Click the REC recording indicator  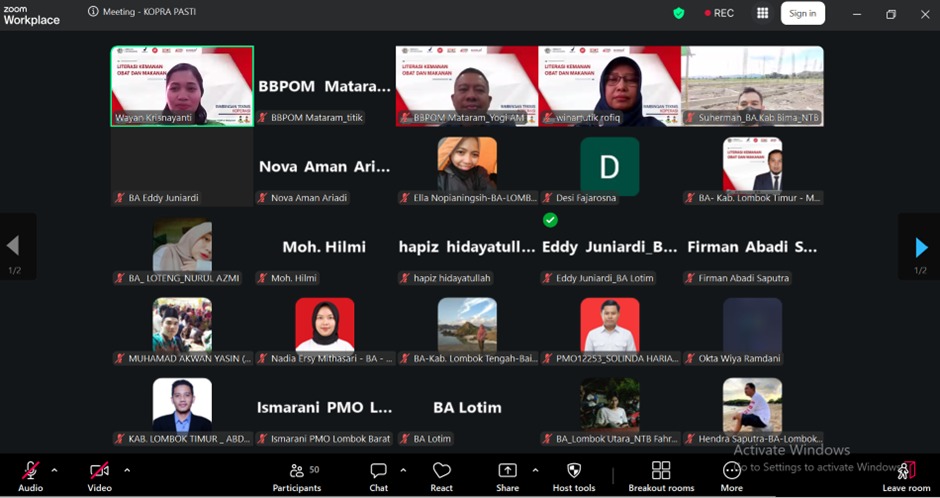point(719,13)
